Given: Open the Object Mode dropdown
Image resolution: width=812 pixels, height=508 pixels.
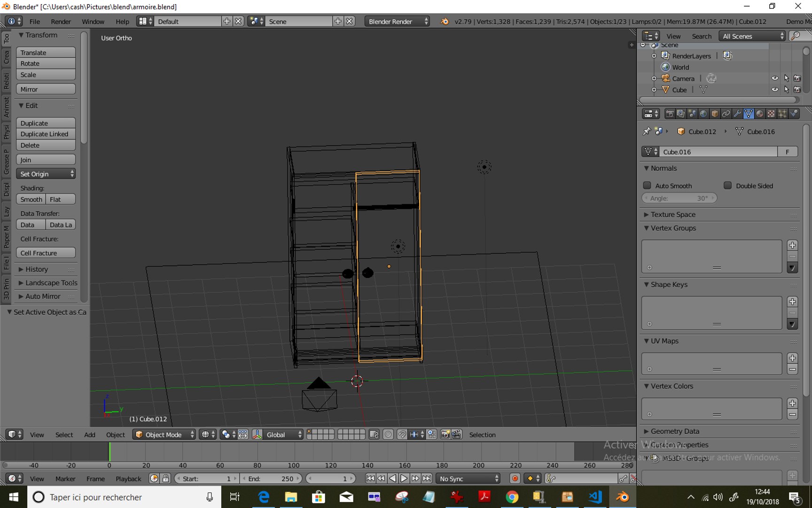Looking at the screenshot, I should [x=164, y=435].
